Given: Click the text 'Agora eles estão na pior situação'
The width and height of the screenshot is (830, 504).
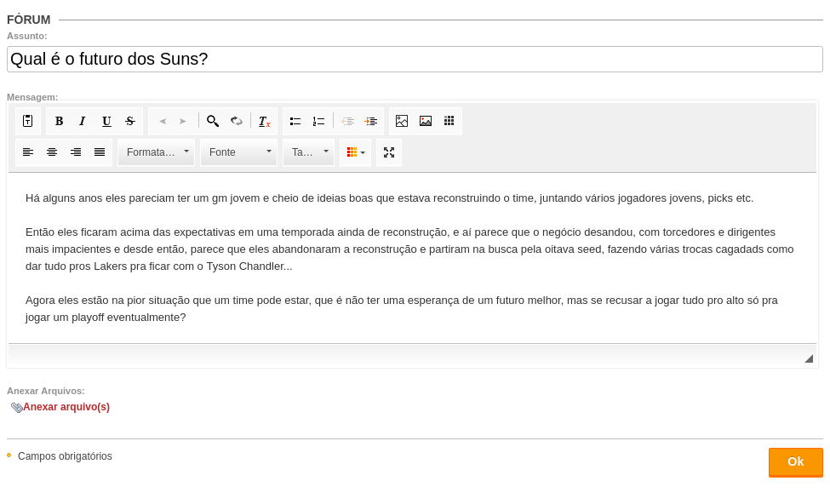Looking at the screenshot, I should point(107,301).
